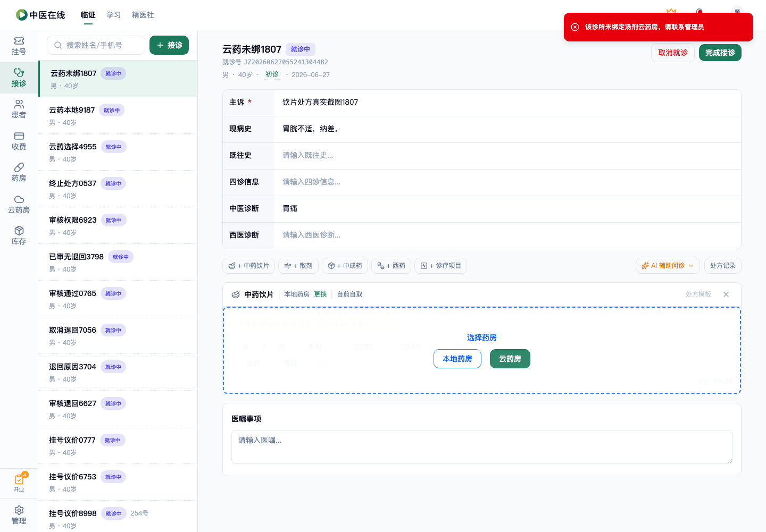This screenshot has height=532, width=766.
Task: Click the 254号 queue number text
Action: (x=139, y=513)
